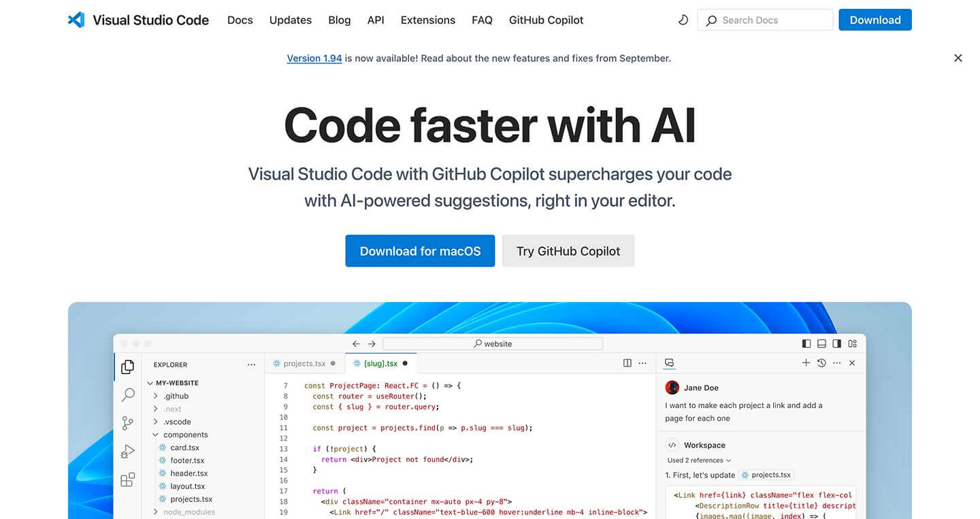Focus the Search Docs input field
The width and height of the screenshot is (980, 519).
tap(765, 20)
